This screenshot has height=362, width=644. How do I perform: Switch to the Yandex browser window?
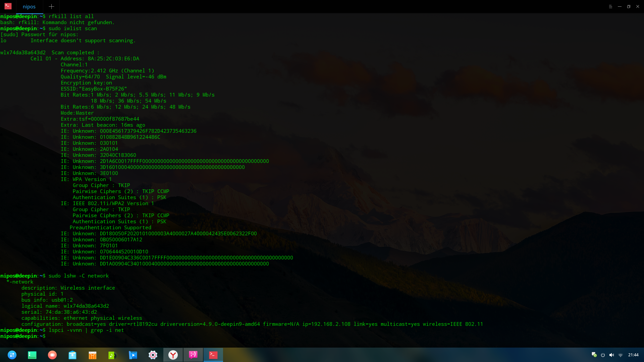(x=173, y=355)
